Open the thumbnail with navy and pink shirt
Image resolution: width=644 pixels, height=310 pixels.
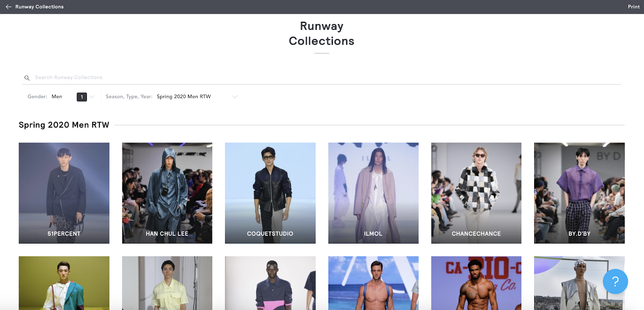[x=270, y=283]
